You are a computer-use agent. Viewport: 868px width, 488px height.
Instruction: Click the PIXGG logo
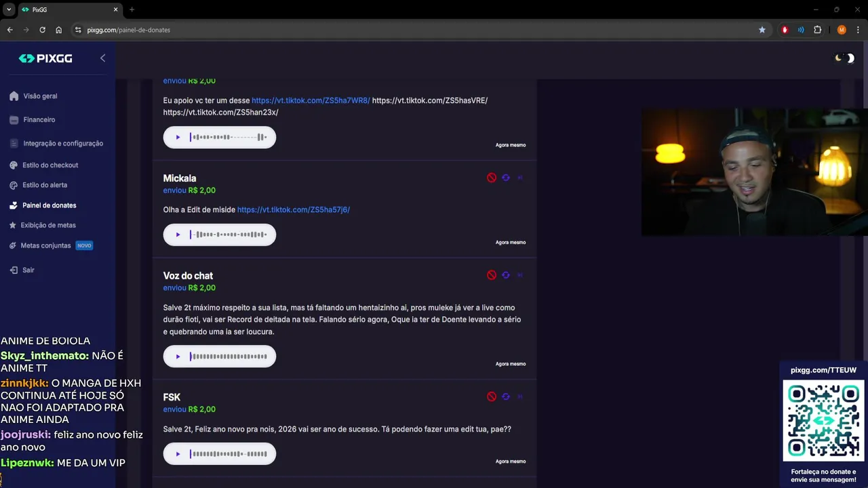point(45,58)
